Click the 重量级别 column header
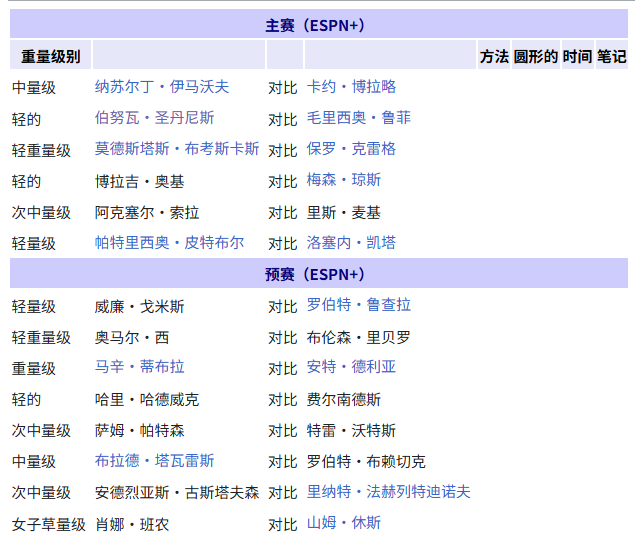The width and height of the screenshot is (635, 546). [51, 56]
